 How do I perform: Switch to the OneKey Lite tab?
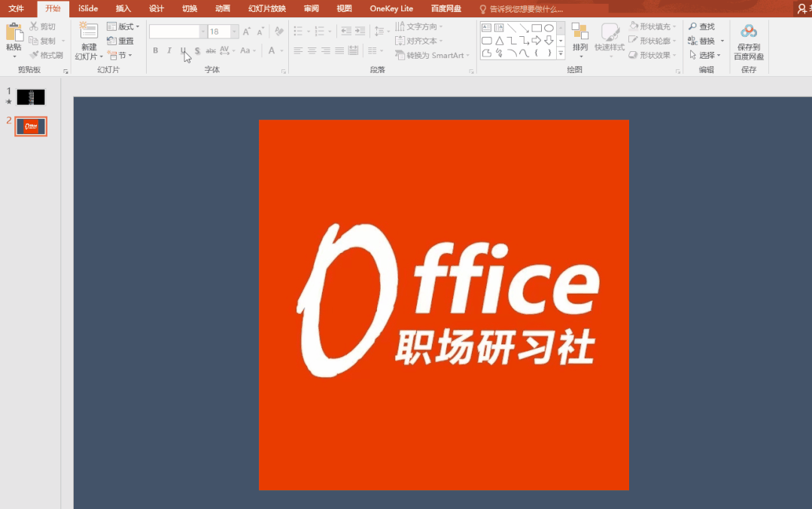tap(391, 9)
